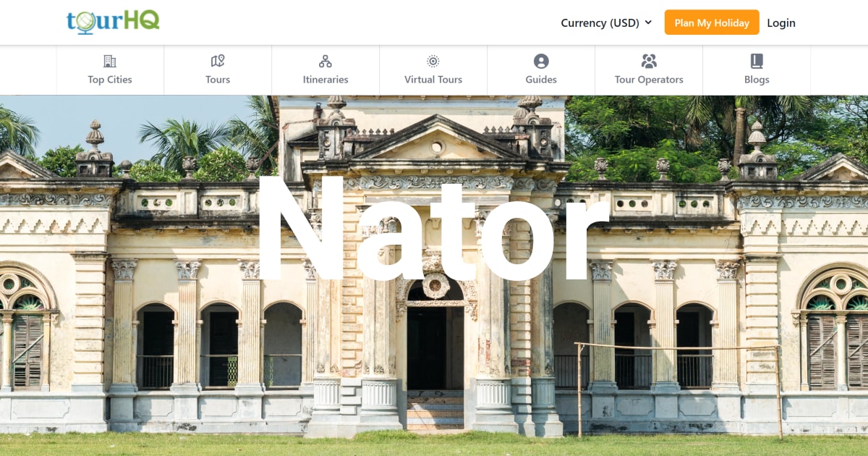
Task: Select the Virtual Tours 360-view icon
Action: 433,61
